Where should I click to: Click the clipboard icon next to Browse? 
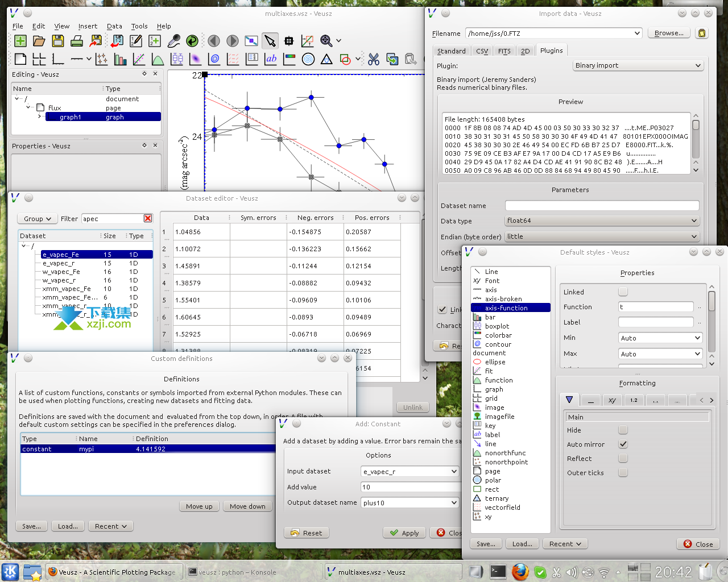click(x=702, y=33)
